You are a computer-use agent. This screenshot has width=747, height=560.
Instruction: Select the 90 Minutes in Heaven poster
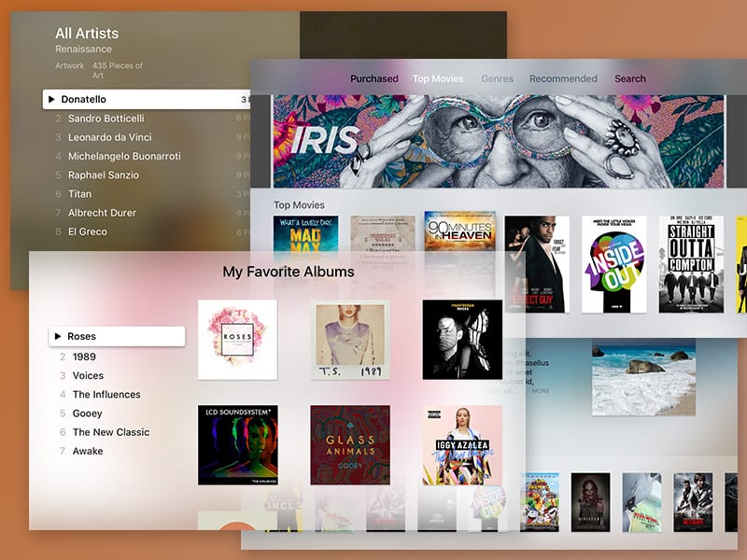(x=459, y=231)
